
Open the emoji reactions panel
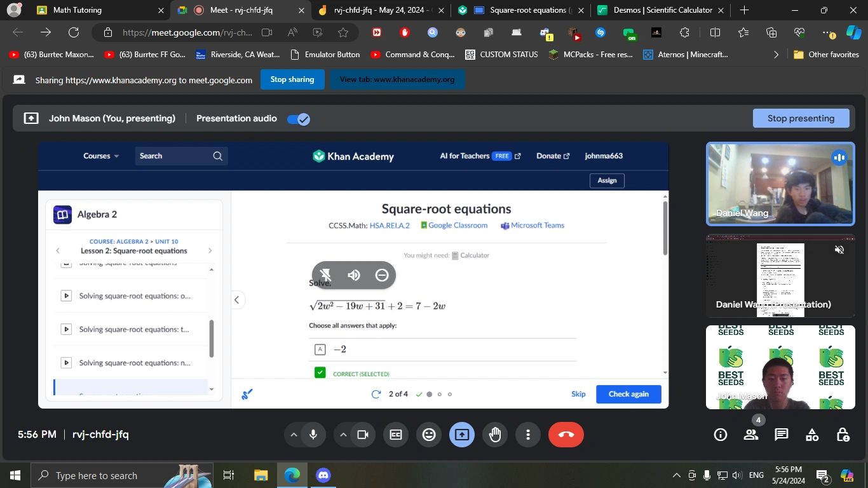(429, 435)
